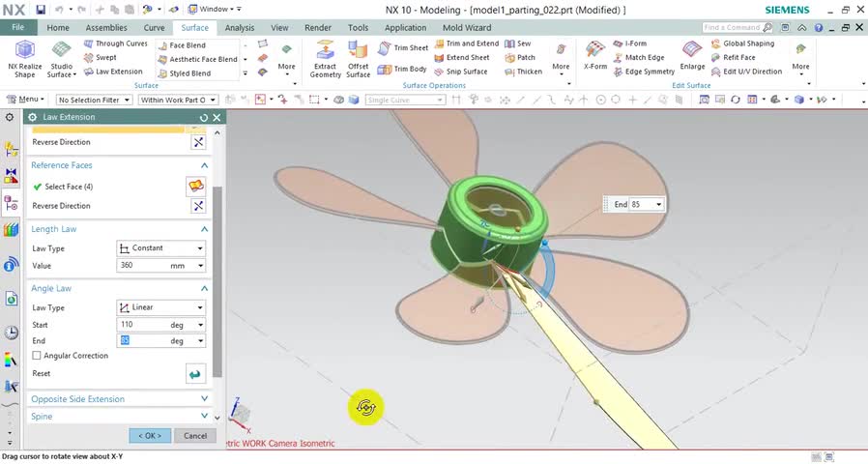Open the Angle Law Type Linear dropdown
The height and width of the screenshot is (464, 868).
(x=159, y=307)
